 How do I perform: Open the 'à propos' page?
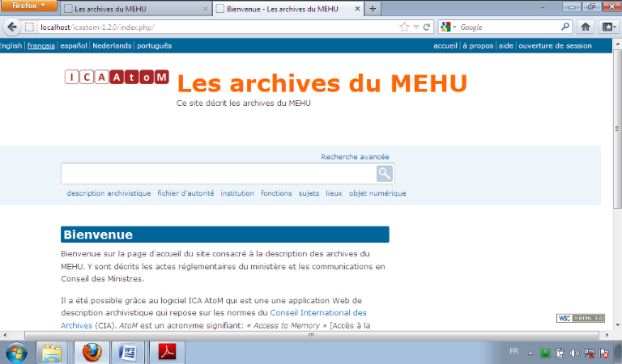[x=478, y=45]
